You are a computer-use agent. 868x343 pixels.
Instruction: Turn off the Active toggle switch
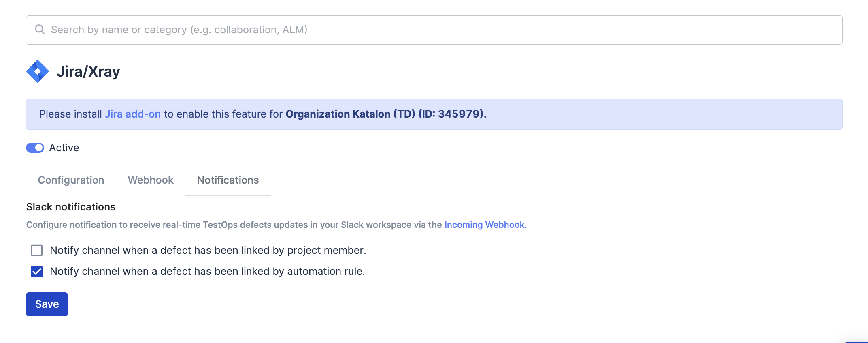coord(35,148)
